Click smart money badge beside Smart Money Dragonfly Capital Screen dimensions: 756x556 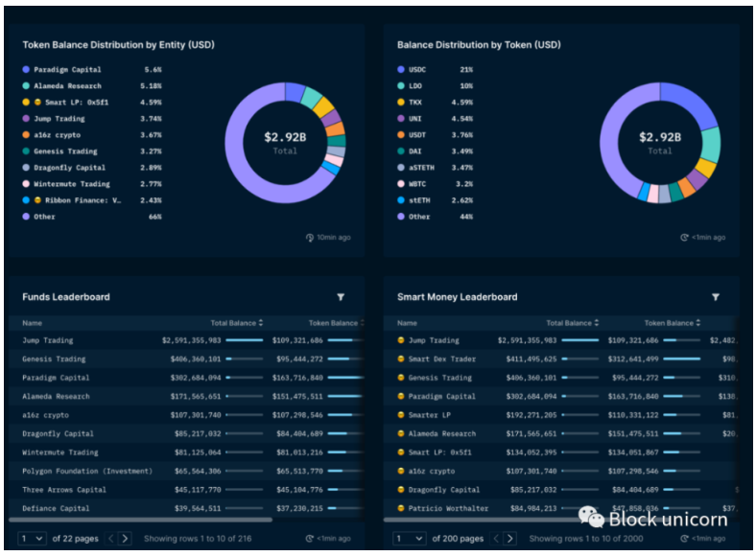(401, 490)
